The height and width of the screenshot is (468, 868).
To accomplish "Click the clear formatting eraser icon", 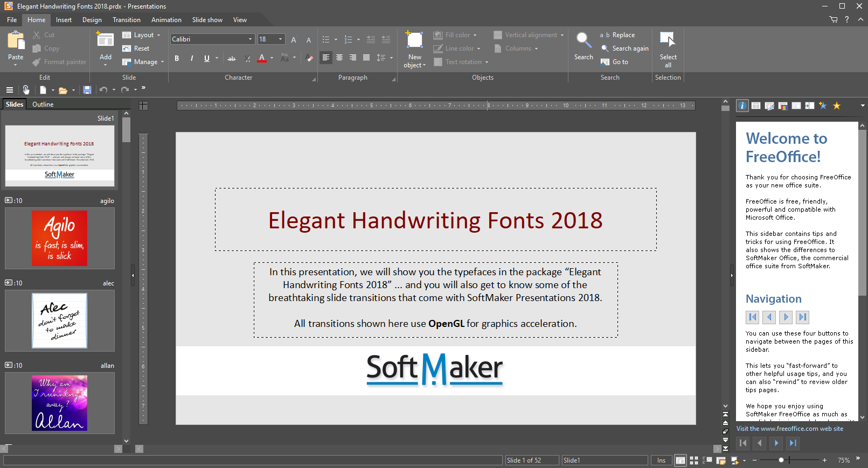I will (309, 58).
